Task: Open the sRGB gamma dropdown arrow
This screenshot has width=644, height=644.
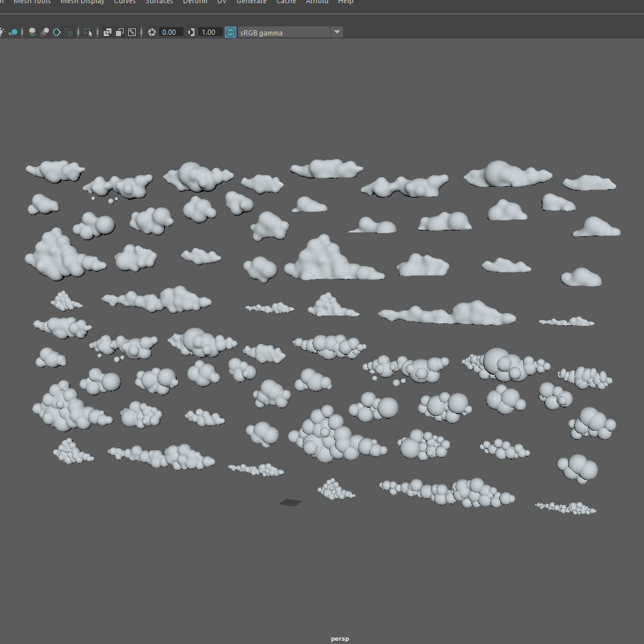Action: [337, 32]
